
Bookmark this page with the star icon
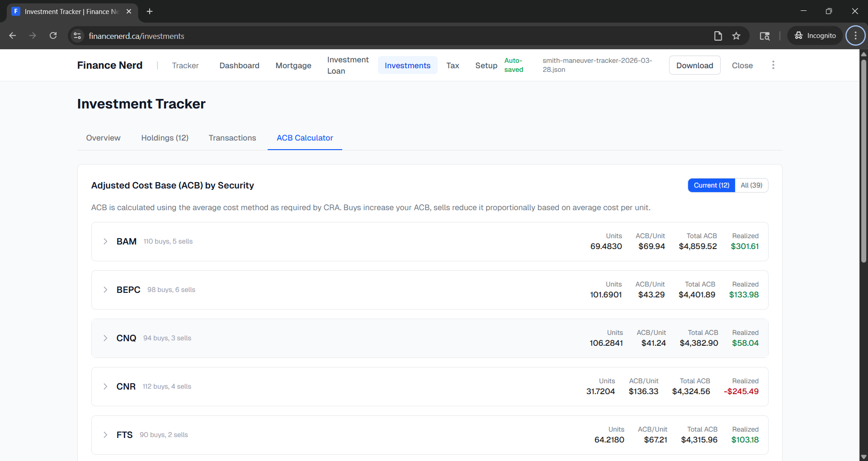click(x=736, y=36)
